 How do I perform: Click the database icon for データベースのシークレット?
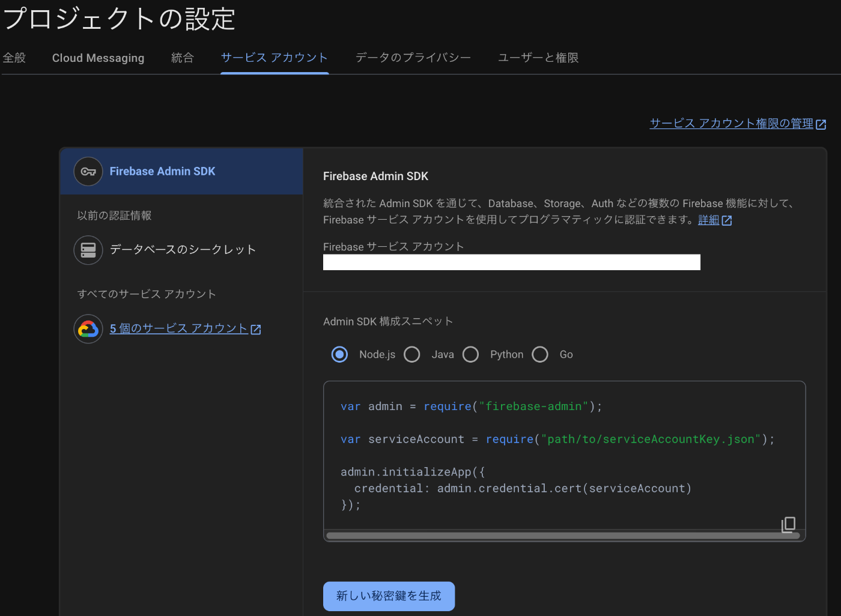(88, 250)
